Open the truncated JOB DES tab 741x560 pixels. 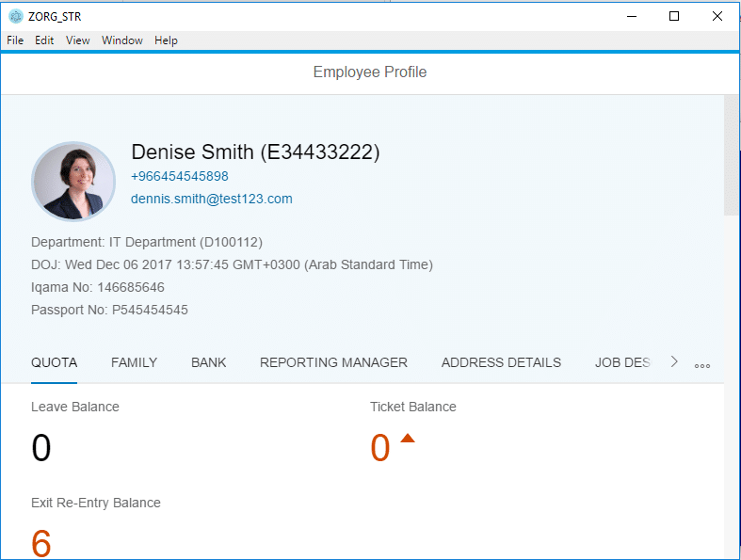coord(622,362)
